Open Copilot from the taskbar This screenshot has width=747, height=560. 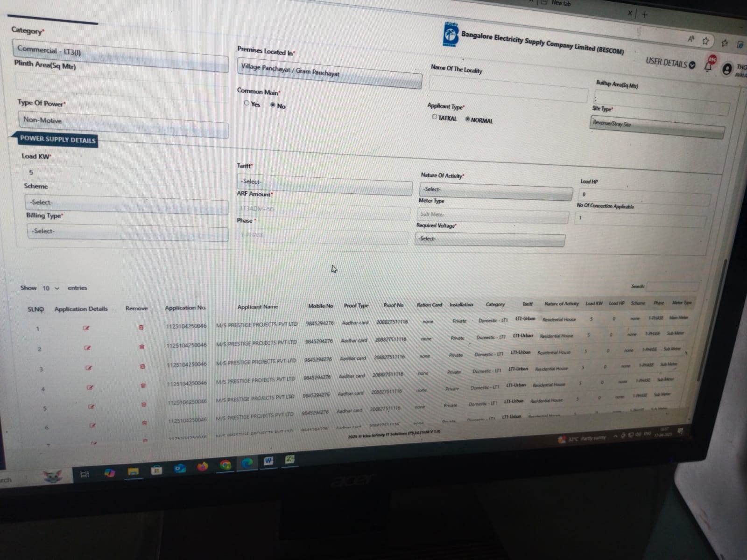coord(110,473)
